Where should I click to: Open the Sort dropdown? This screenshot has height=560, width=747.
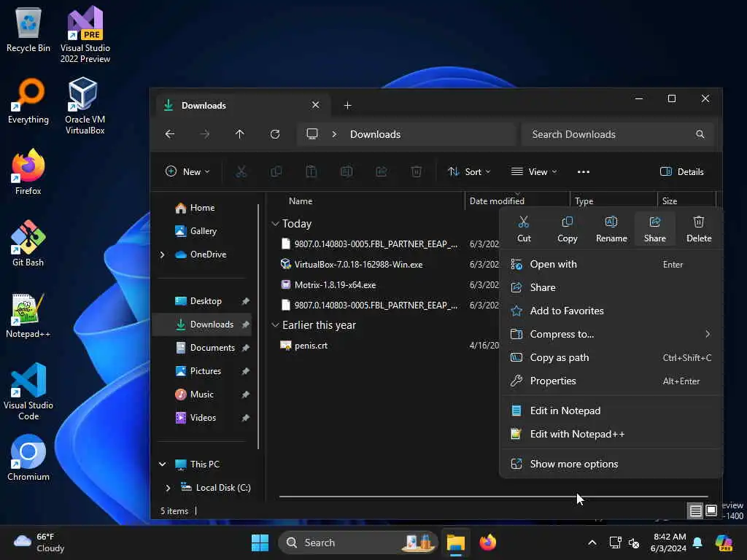point(469,172)
